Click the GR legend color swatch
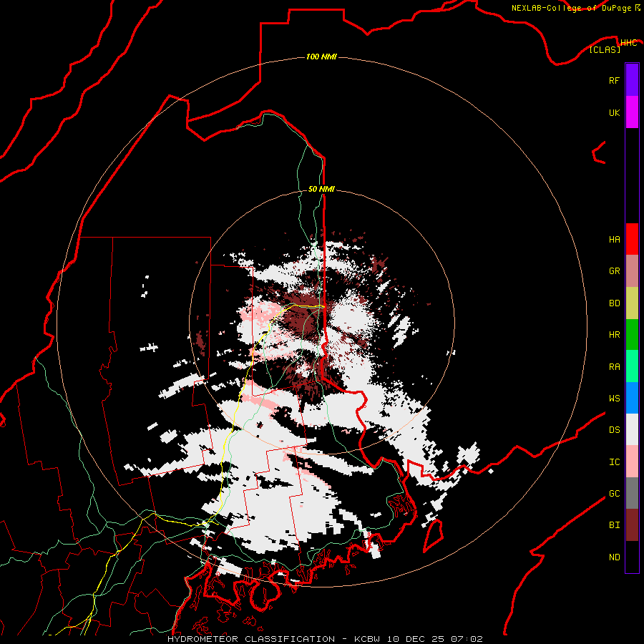The height and width of the screenshot is (644, 644). click(x=632, y=271)
